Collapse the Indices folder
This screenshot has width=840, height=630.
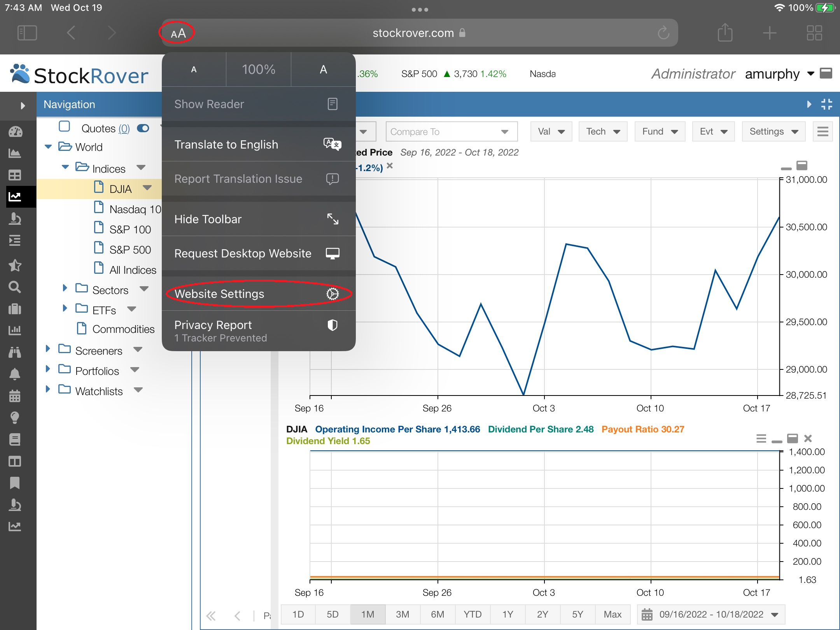(x=66, y=167)
